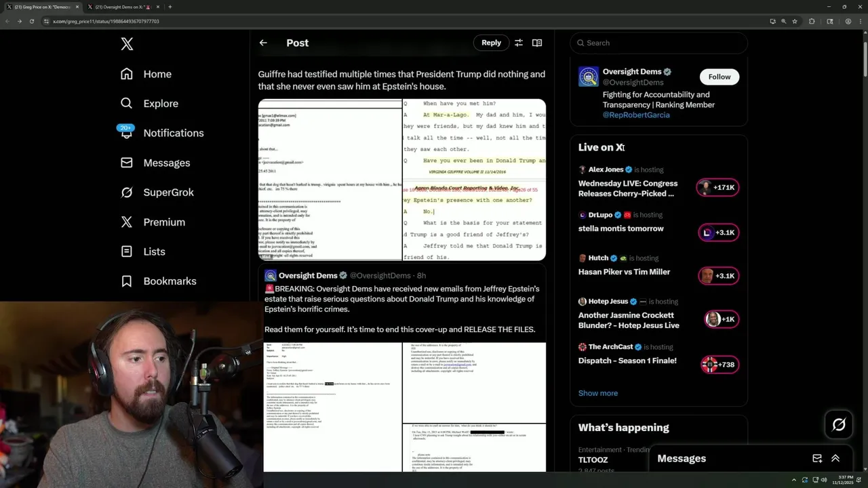Click Oversight Dems name in quoted post
This screenshot has height=488, width=868.
click(308, 275)
